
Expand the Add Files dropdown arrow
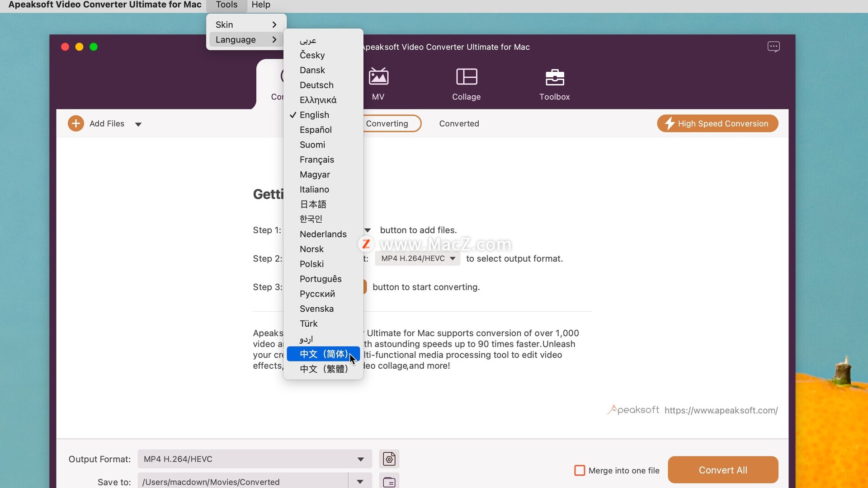[x=138, y=124]
